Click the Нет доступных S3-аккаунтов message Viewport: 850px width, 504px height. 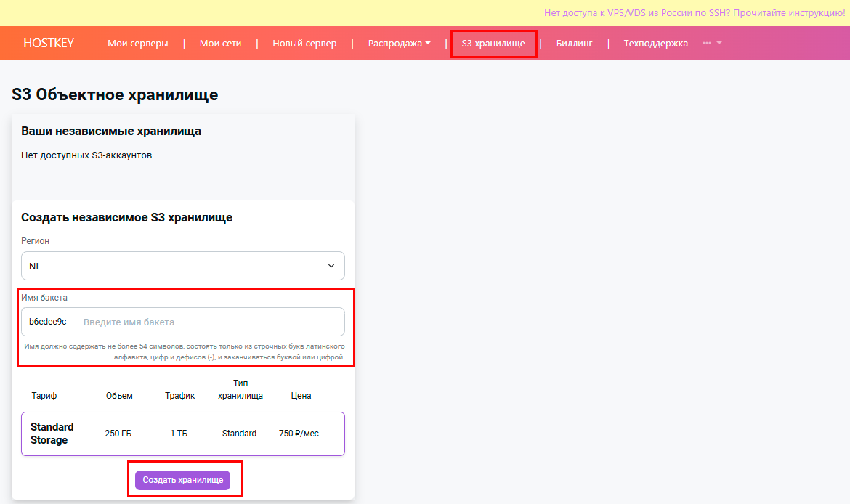pyautogui.click(x=86, y=155)
